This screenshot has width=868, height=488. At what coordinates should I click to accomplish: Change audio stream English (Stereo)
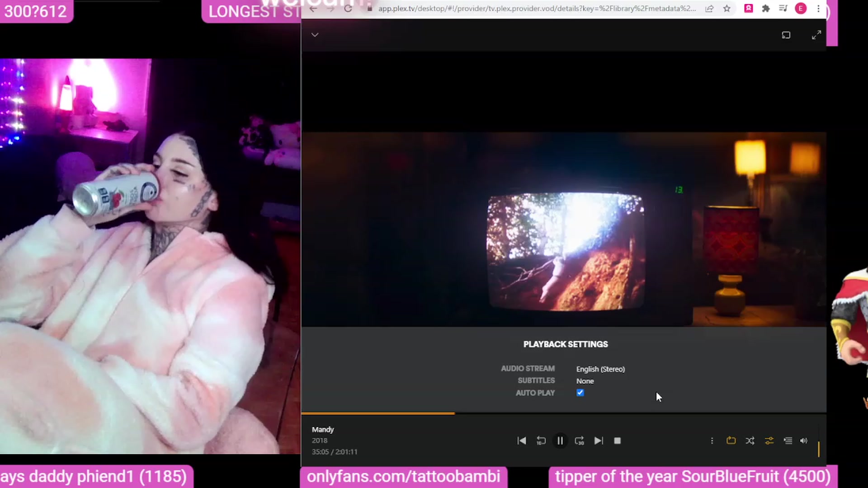600,369
